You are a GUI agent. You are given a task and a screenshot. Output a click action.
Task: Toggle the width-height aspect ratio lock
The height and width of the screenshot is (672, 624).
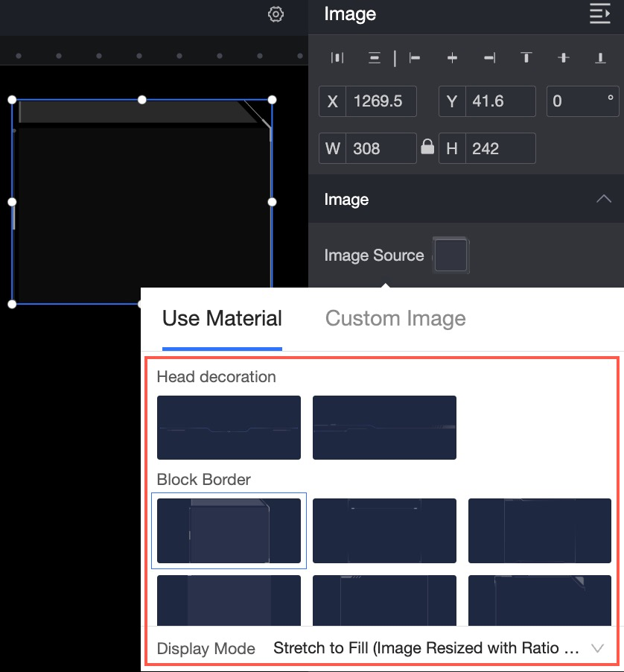click(x=427, y=147)
